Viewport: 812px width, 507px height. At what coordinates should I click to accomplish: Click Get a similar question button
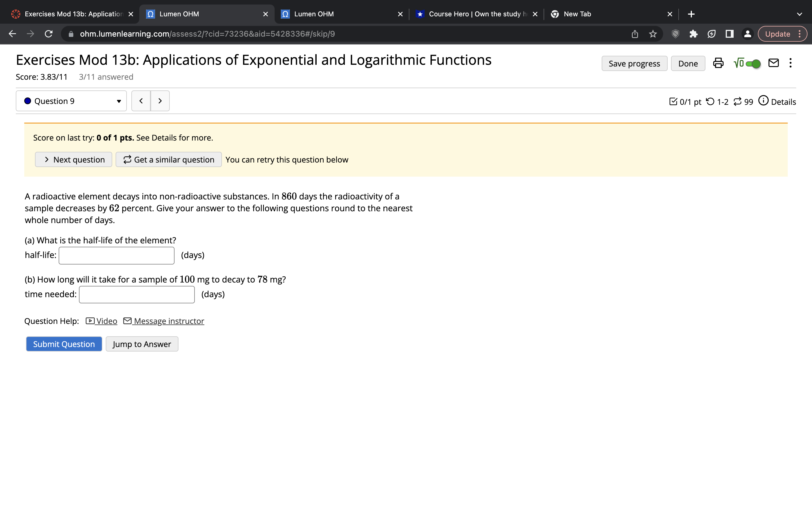[x=168, y=160]
